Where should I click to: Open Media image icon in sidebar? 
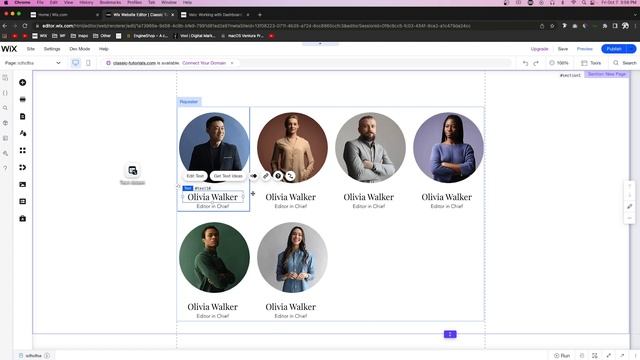[23, 184]
